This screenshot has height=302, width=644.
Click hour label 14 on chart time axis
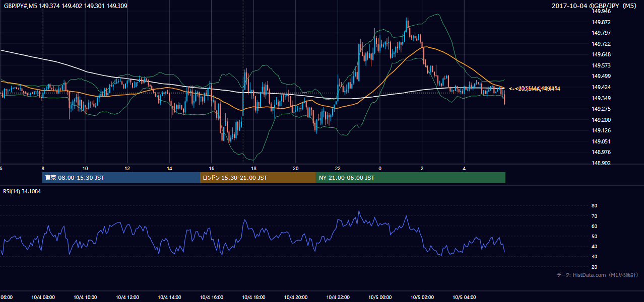(x=169, y=168)
